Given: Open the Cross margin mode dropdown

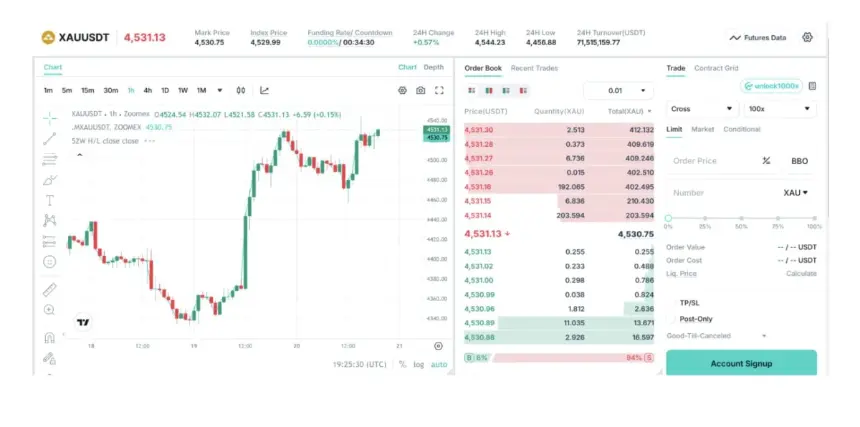Looking at the screenshot, I should coord(702,109).
